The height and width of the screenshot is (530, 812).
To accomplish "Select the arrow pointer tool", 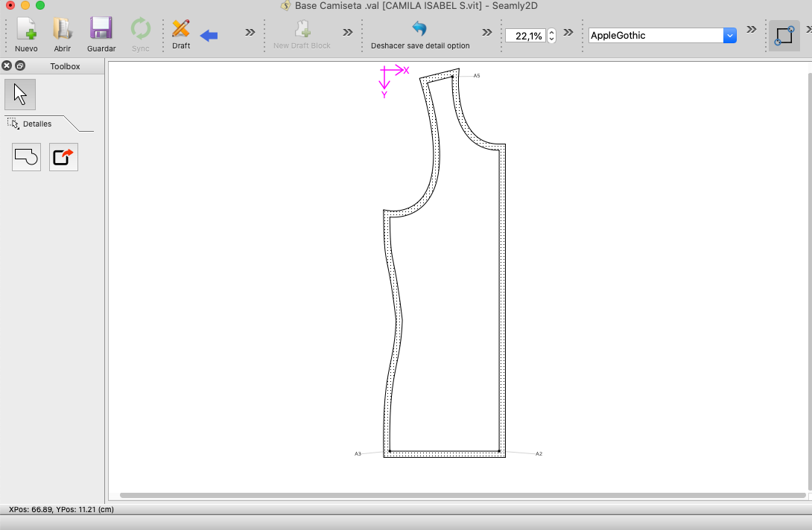I will (x=20, y=95).
